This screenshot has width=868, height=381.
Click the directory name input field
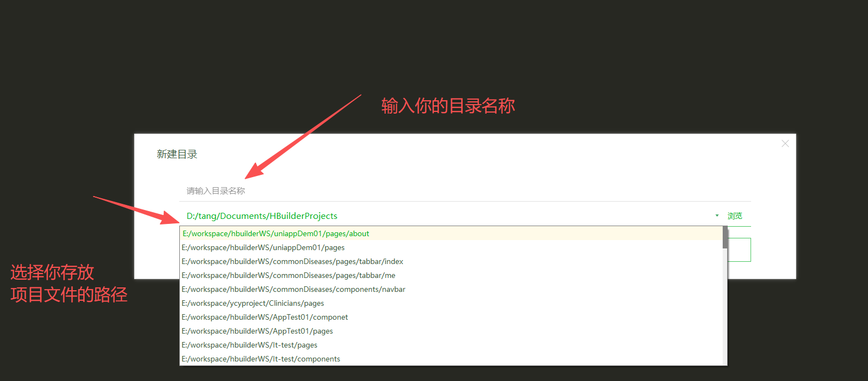(465, 190)
